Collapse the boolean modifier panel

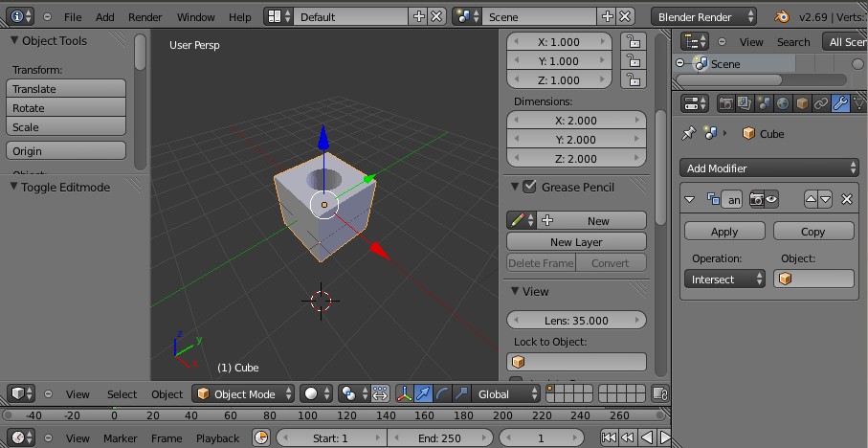(x=690, y=199)
